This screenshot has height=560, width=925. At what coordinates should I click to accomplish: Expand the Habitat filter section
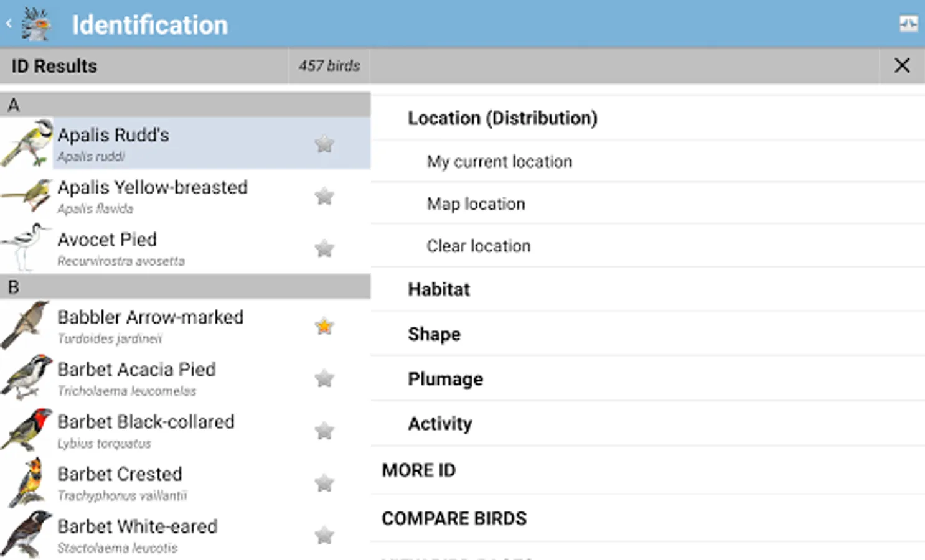(x=439, y=289)
